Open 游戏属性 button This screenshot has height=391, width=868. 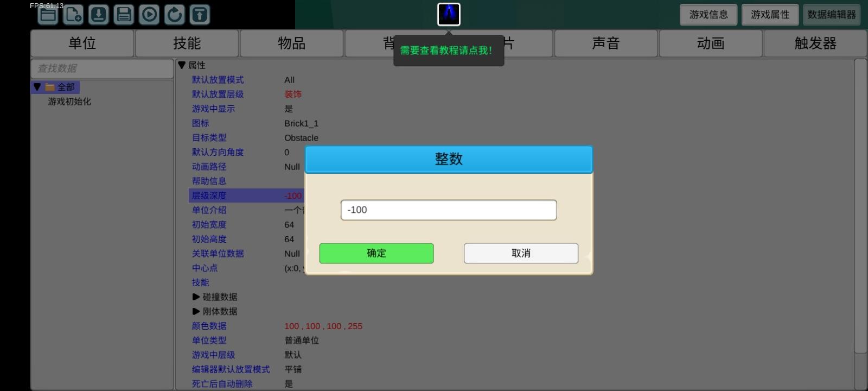point(770,15)
